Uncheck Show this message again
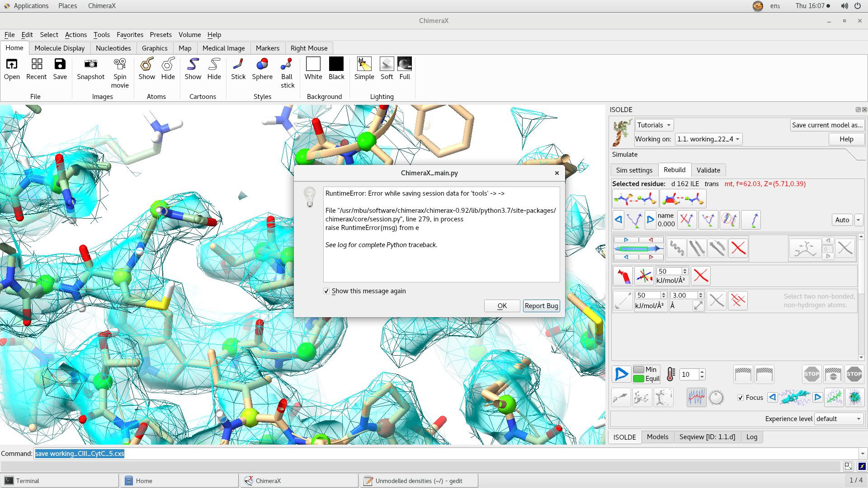868x488 pixels. click(x=326, y=291)
